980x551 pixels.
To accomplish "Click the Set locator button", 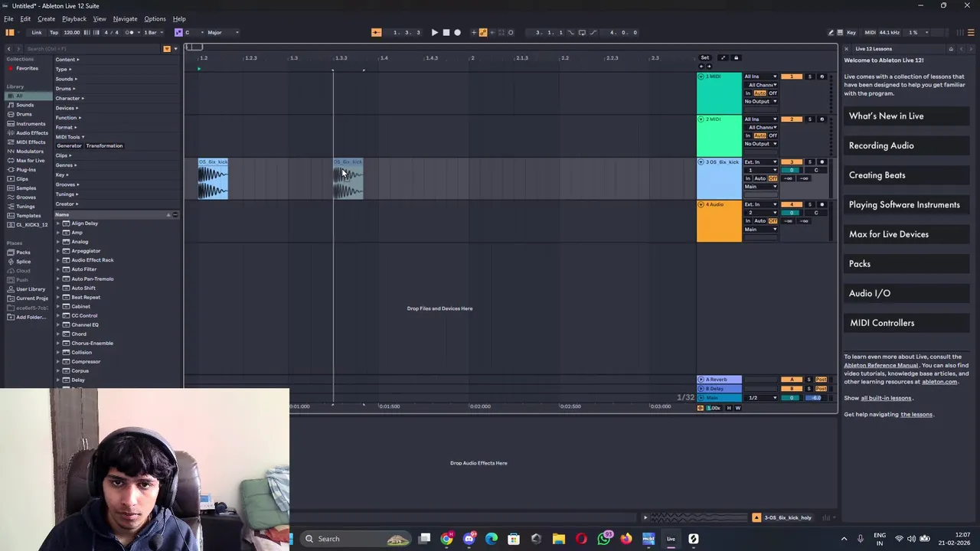I will coord(704,57).
